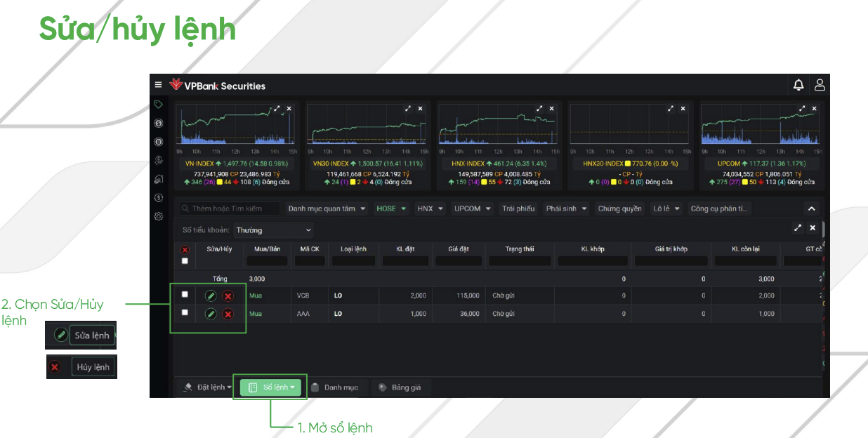Viewport: 868px width, 438px height.
Task: Close the HNX30-INDEX chart card
Action: pyautogui.click(x=683, y=109)
